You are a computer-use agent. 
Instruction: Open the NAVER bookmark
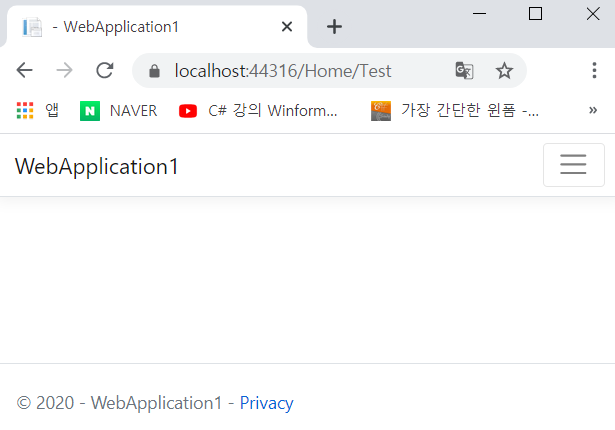point(118,111)
